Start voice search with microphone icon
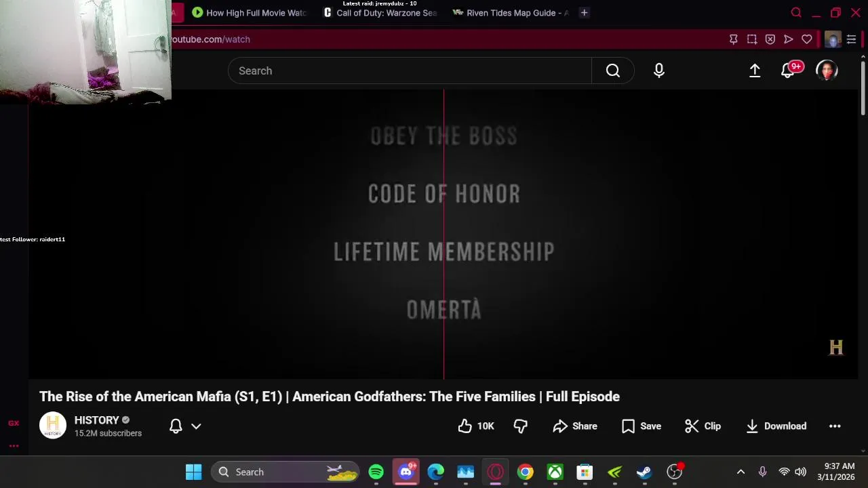 click(x=659, y=70)
